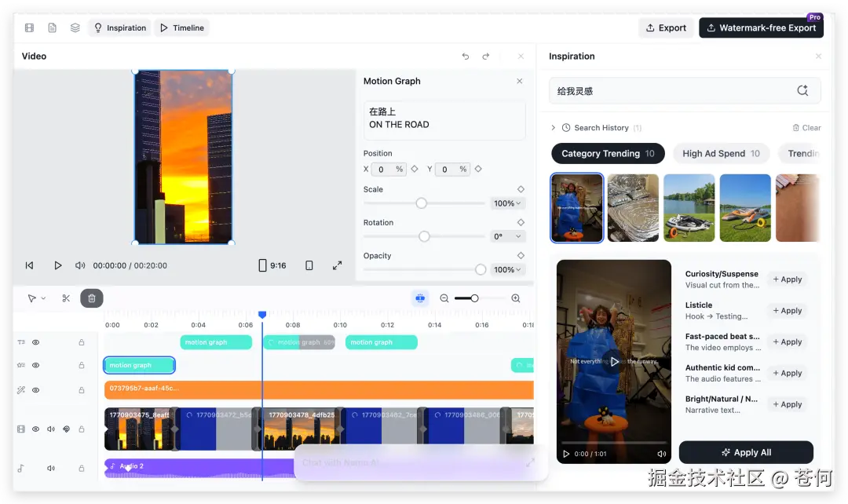
Task: Open the Scale 100% dropdown
Action: tap(508, 203)
